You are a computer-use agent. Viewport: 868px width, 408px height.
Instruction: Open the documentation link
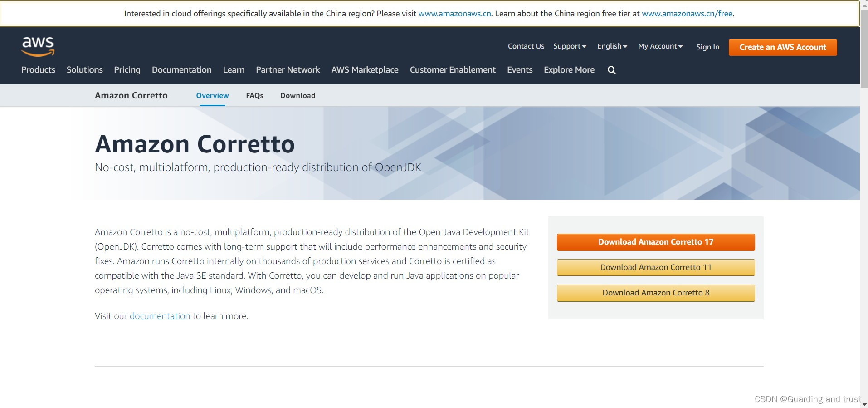[x=160, y=316]
